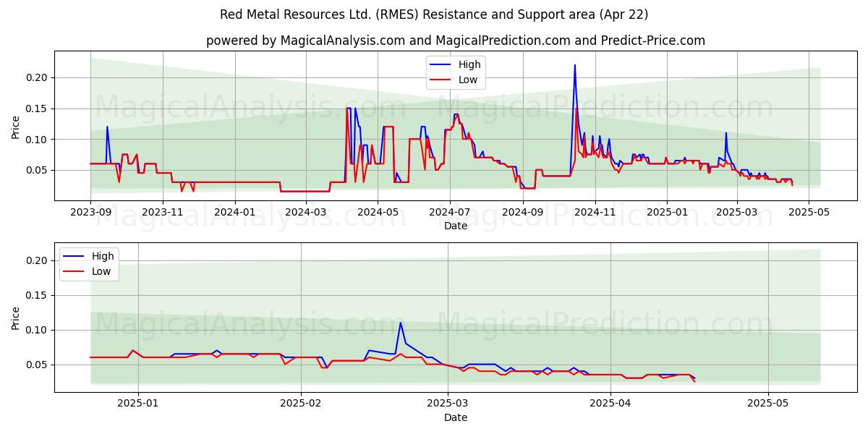This screenshot has width=868, height=434.
Task: Click the 'Date' axis label under top chart
Action: 456,226
